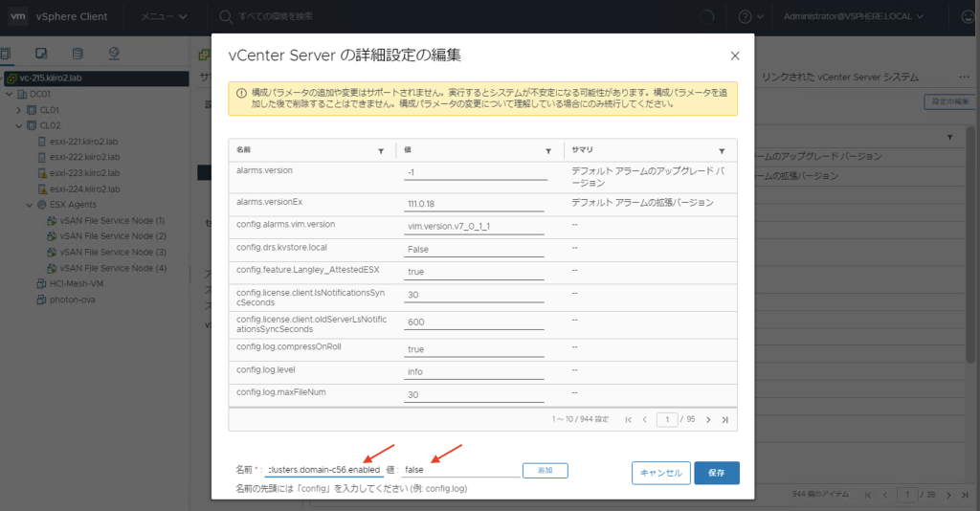Go to first page of settings
The image size is (980, 511).
(628, 420)
